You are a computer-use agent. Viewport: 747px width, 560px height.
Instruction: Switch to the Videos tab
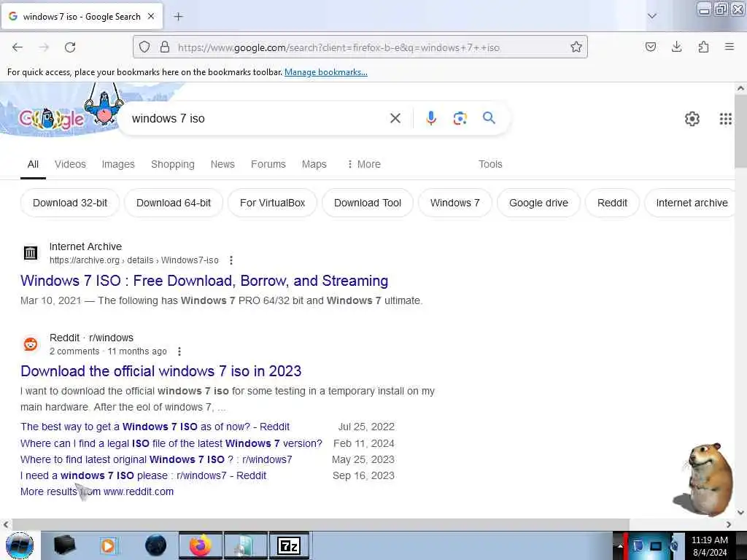click(70, 164)
